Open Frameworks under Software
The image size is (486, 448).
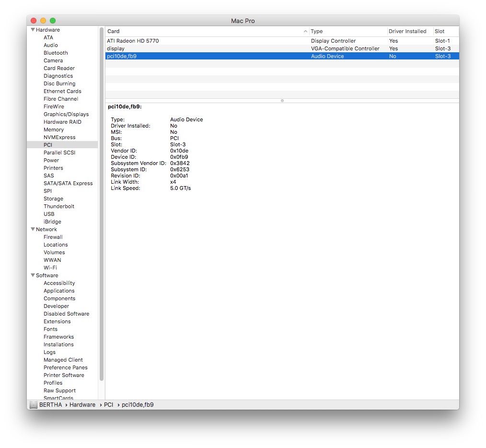(58, 337)
